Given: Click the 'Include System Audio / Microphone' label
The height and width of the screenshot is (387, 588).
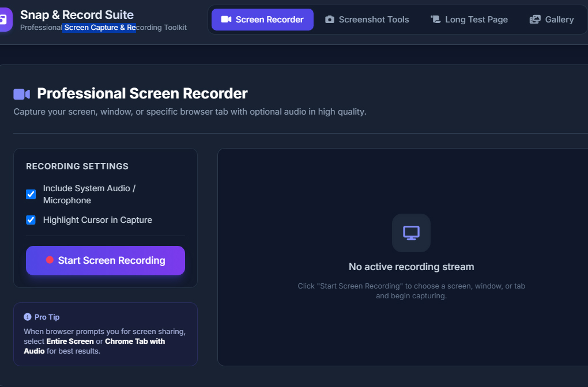Looking at the screenshot, I should point(89,195).
